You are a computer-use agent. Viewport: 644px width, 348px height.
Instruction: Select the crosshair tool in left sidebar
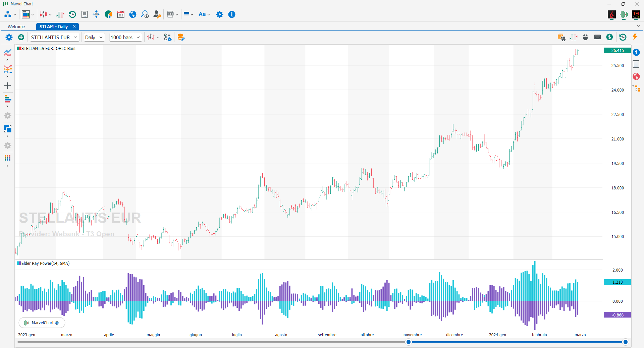click(x=7, y=86)
